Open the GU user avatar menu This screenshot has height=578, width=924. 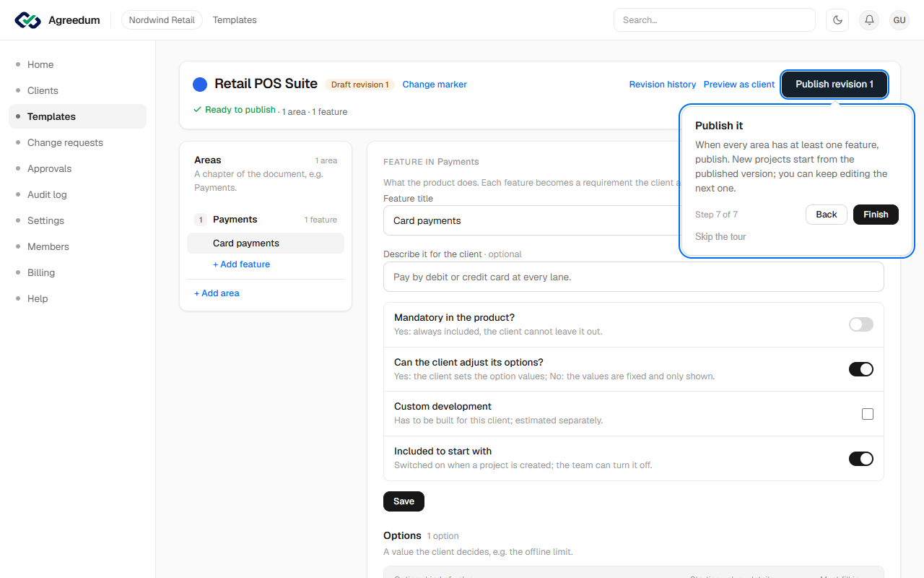899,20
